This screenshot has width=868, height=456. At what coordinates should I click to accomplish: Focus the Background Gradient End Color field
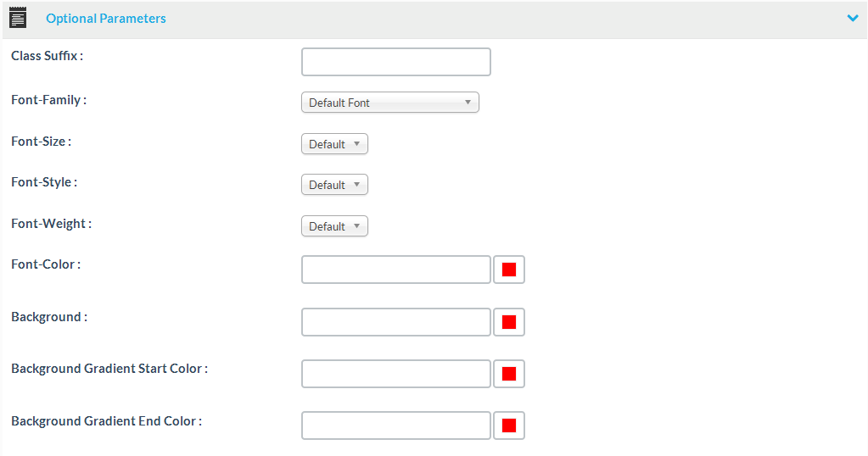coord(395,425)
